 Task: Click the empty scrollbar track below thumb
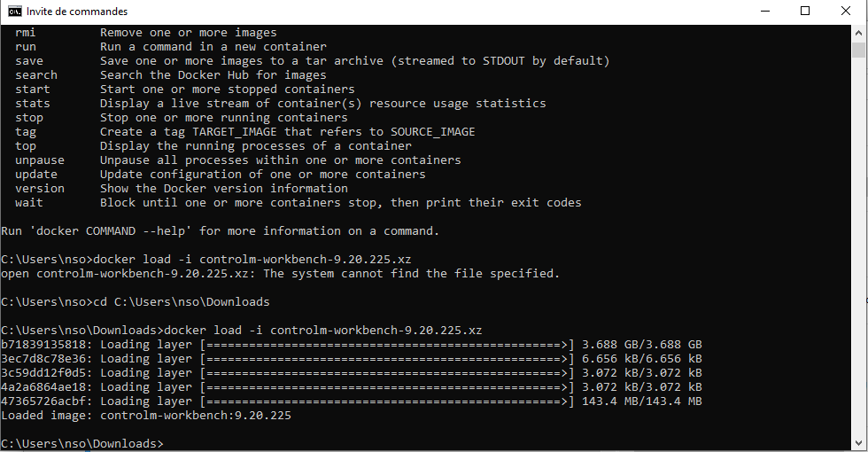click(858, 249)
